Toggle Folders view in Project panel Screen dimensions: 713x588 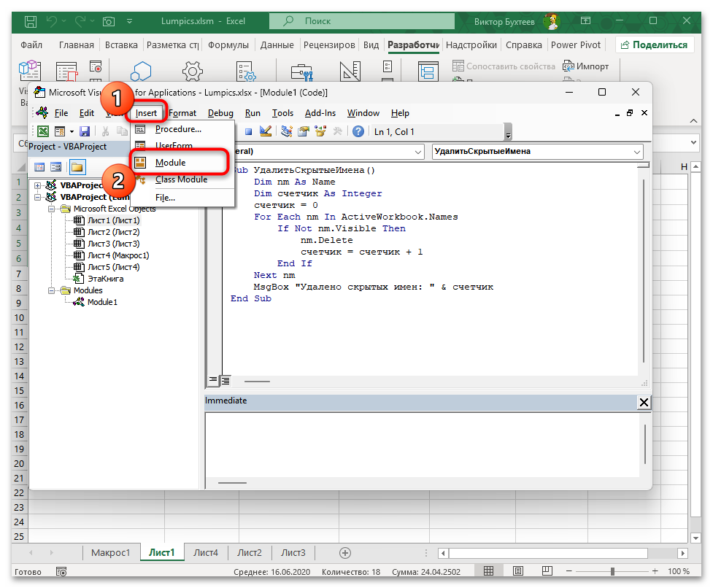77,167
